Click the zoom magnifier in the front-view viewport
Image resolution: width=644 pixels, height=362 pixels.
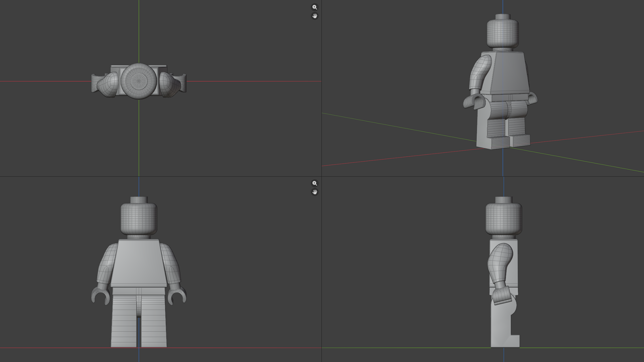pyautogui.click(x=315, y=183)
